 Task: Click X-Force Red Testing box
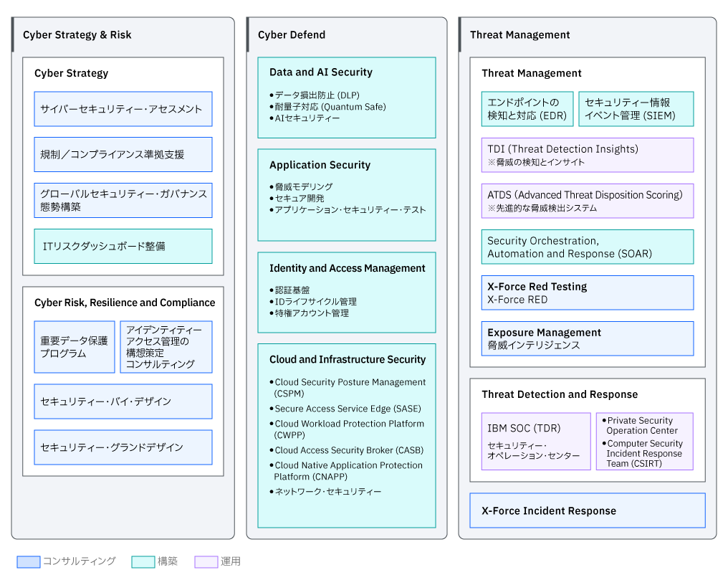[x=588, y=292]
